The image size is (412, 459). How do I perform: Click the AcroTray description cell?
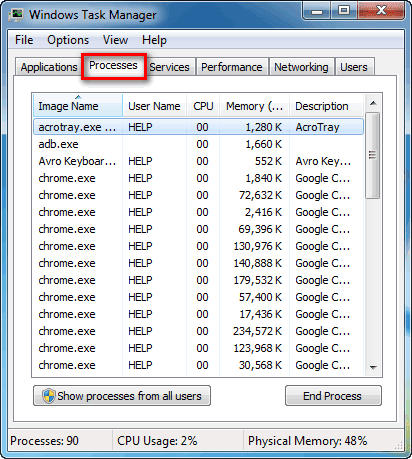pyautogui.click(x=317, y=127)
